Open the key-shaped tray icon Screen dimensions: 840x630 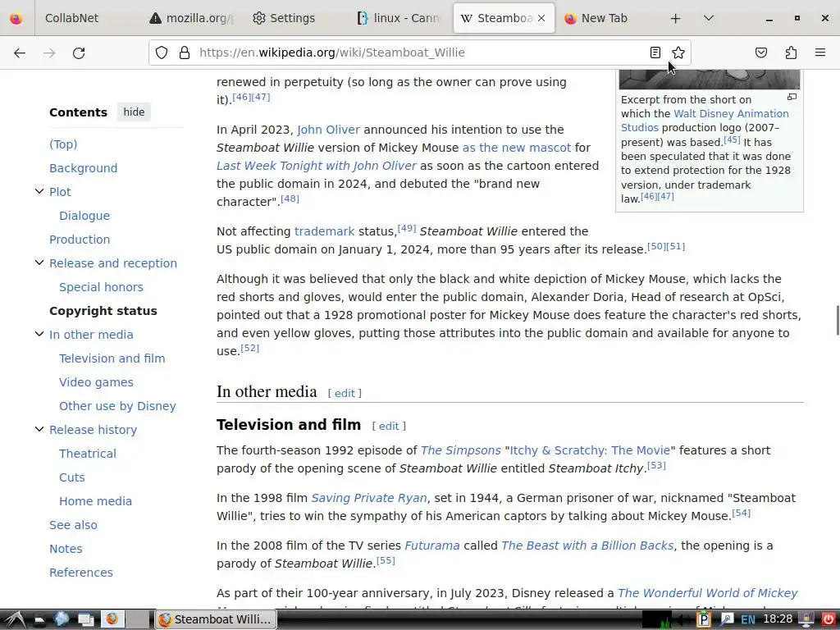coord(727,620)
